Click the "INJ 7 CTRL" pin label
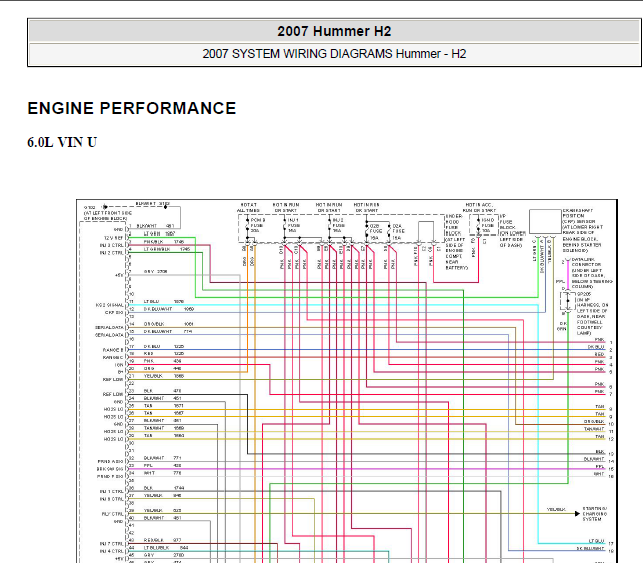 (112, 544)
